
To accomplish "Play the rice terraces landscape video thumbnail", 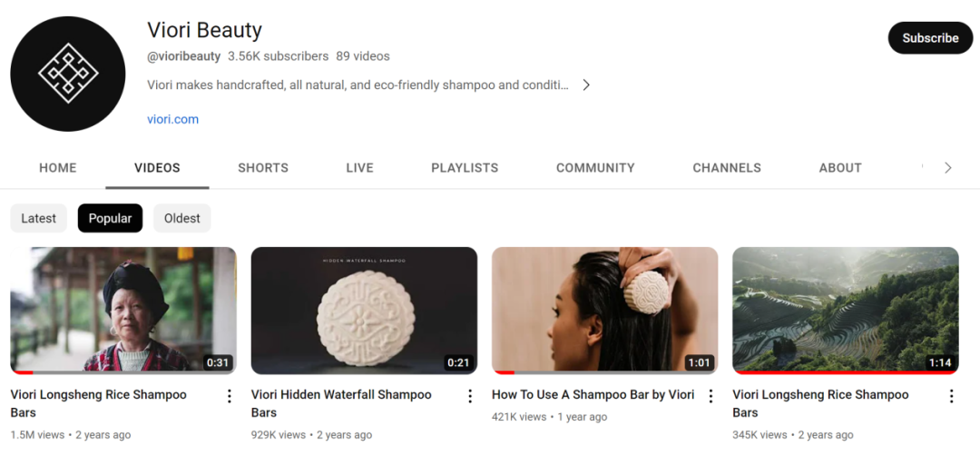I will pos(846,311).
